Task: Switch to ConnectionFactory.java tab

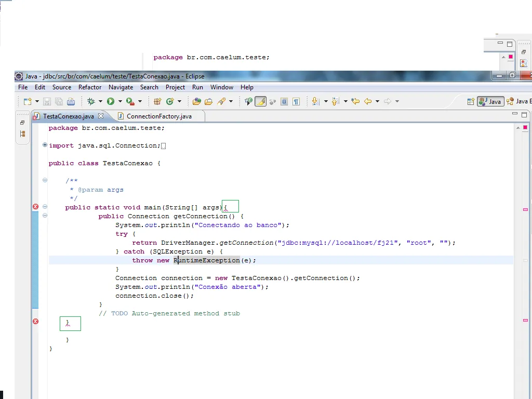Action: click(x=158, y=116)
